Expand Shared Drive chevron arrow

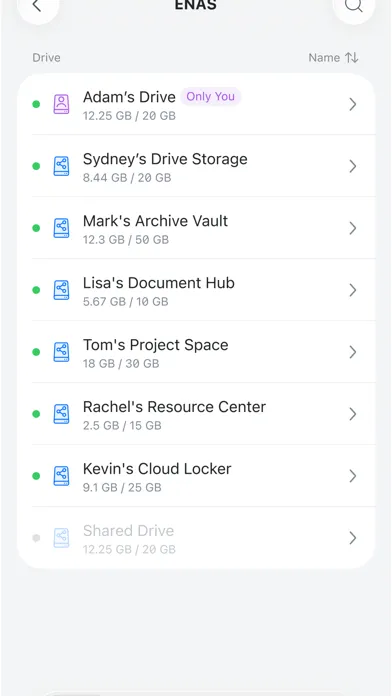[353, 538]
